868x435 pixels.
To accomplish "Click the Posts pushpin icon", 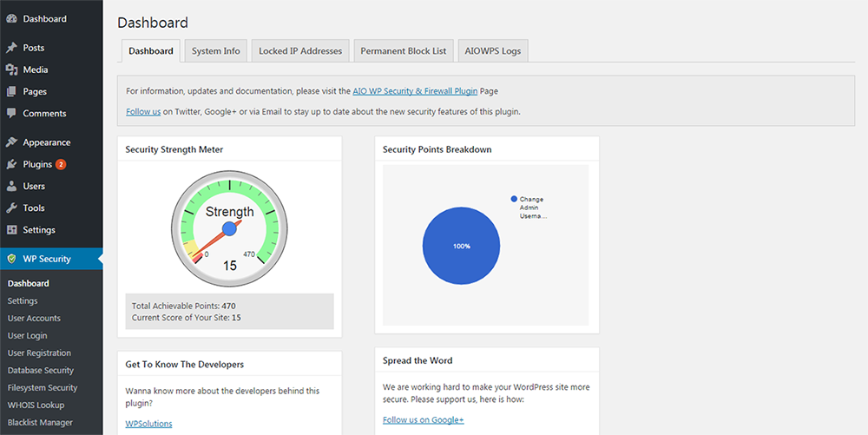I will 11,48.
